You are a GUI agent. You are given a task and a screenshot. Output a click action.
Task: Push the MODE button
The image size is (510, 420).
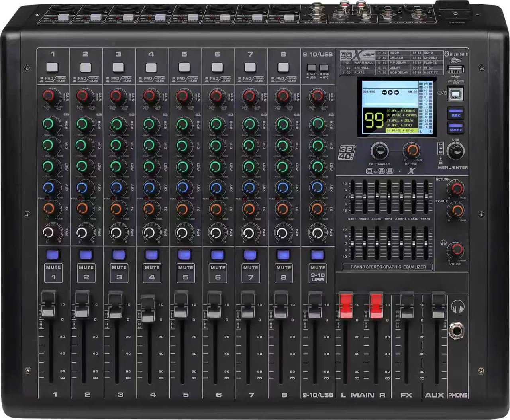coord(456,129)
